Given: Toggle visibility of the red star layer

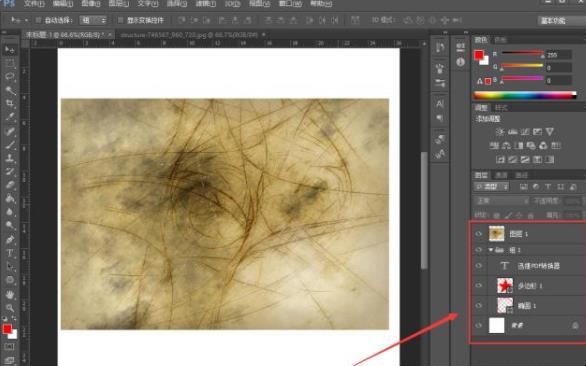Looking at the screenshot, I should click(479, 286).
